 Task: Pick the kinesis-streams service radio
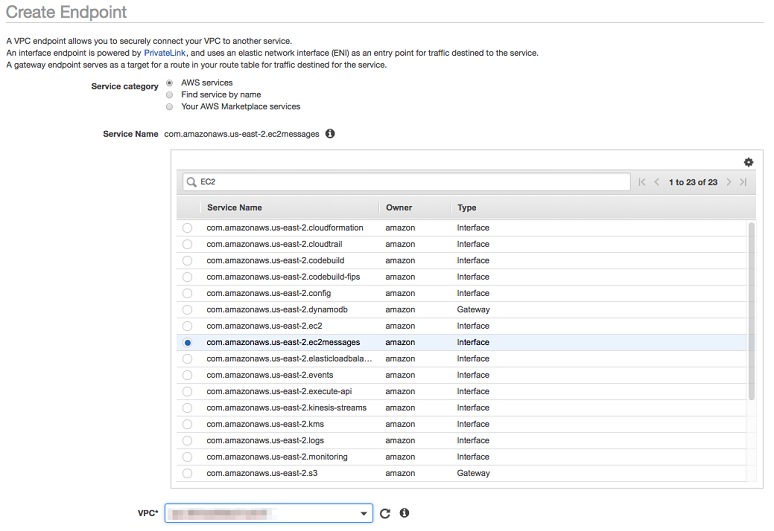coord(187,408)
